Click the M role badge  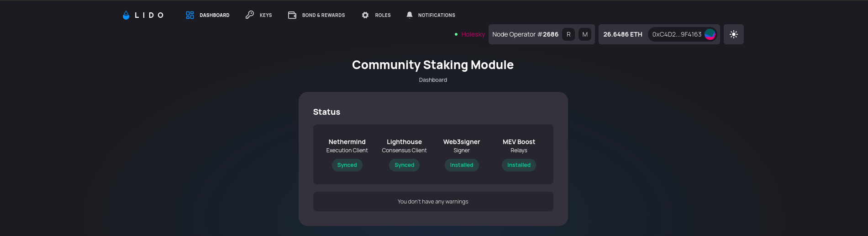[x=585, y=34]
